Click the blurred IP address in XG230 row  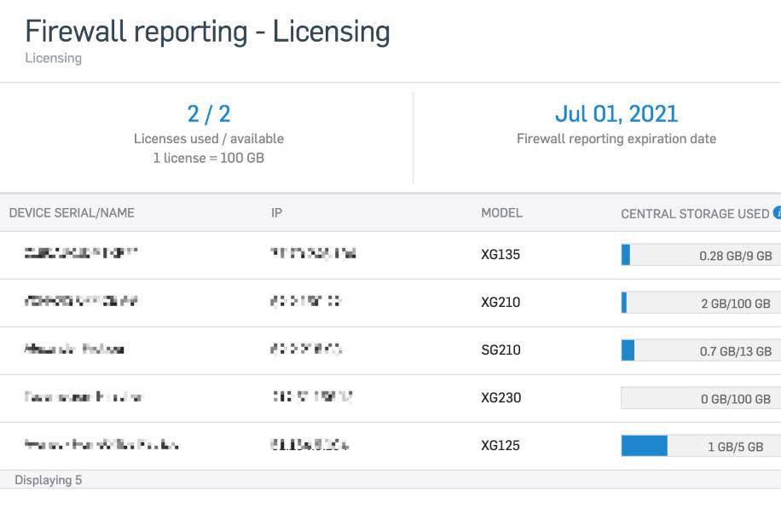313,396
